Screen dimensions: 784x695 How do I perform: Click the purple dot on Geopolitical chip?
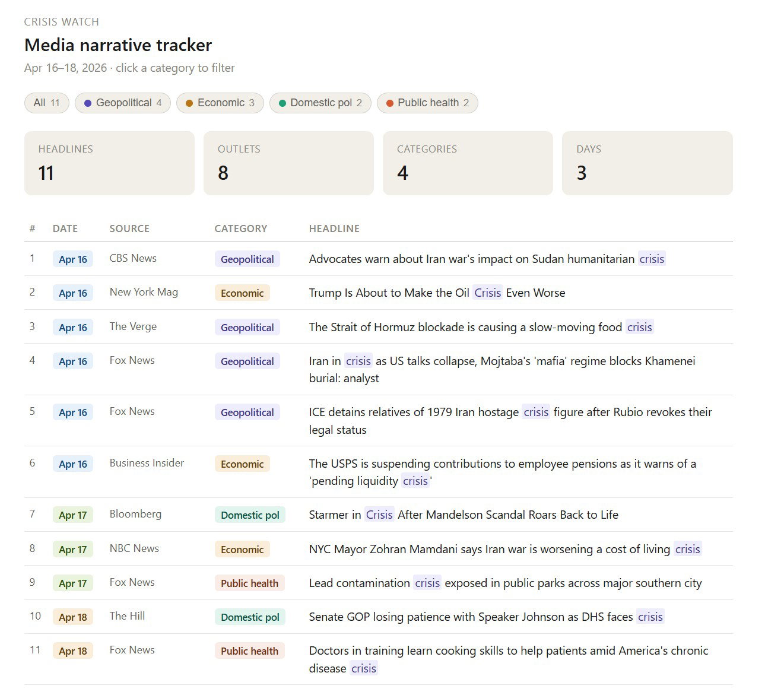pos(88,103)
